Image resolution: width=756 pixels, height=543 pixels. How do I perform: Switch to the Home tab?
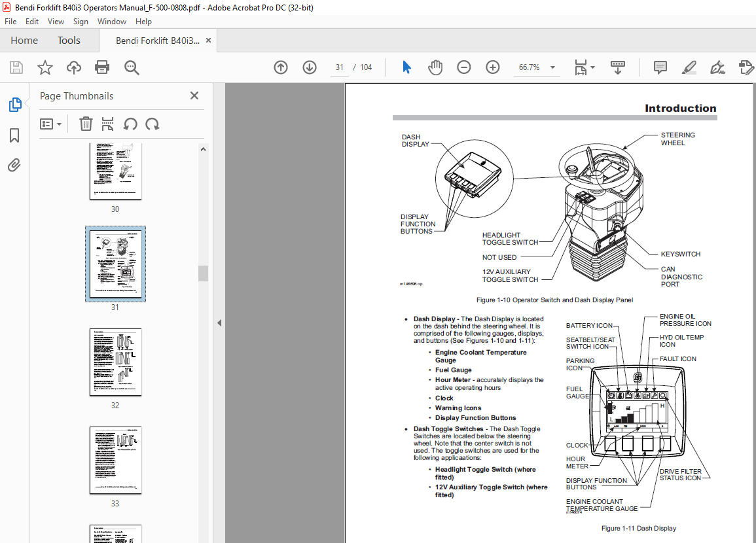[24, 41]
